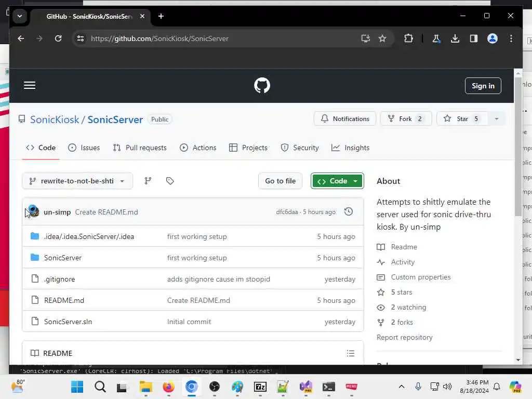Open the .gitignore file

click(x=59, y=279)
